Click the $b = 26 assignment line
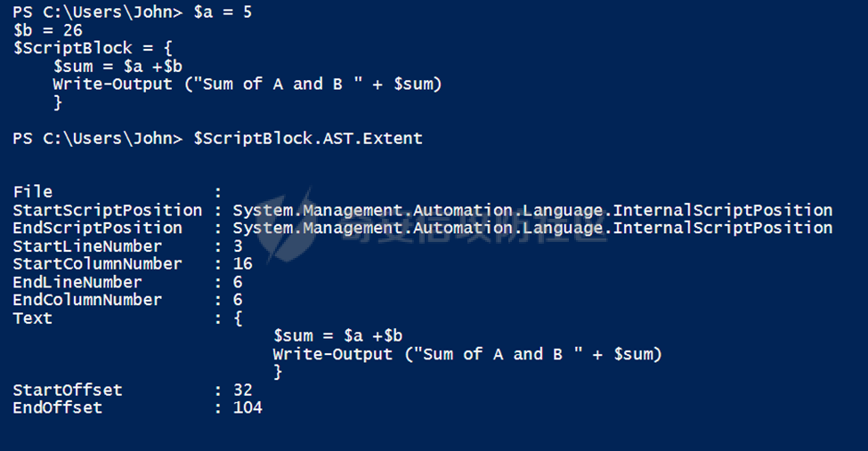Screen dimensions: 868x451 tap(47, 30)
